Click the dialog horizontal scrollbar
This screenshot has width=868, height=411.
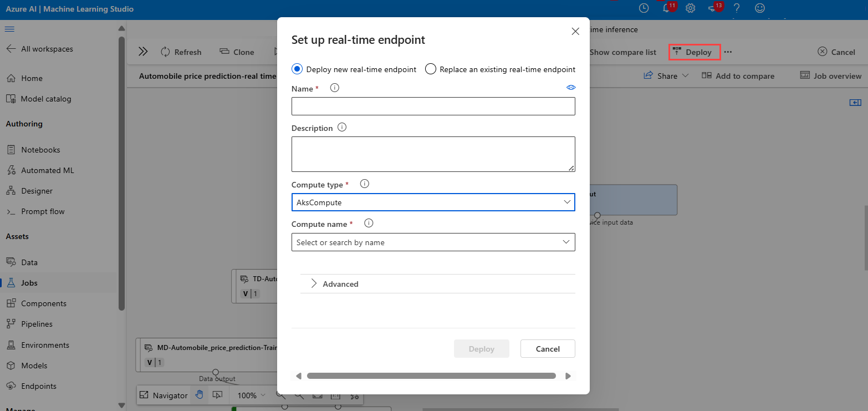tap(431, 376)
